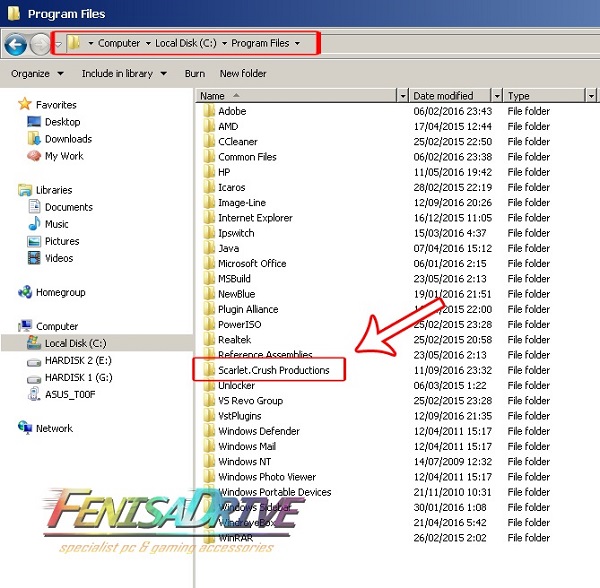
Task: Select the Microsoft Office folder icon
Action: click(209, 263)
